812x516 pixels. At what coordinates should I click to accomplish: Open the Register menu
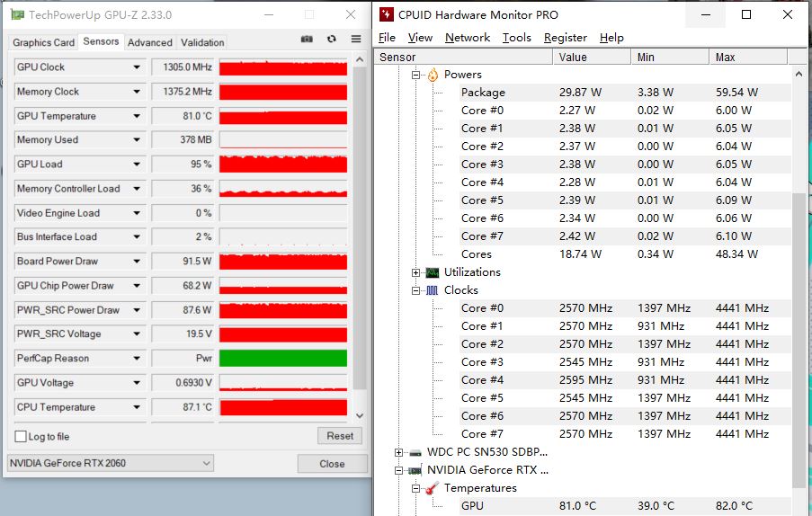pyautogui.click(x=566, y=38)
